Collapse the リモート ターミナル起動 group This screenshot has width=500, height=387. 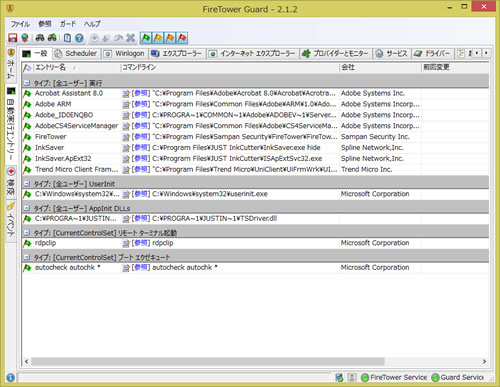(x=27, y=233)
